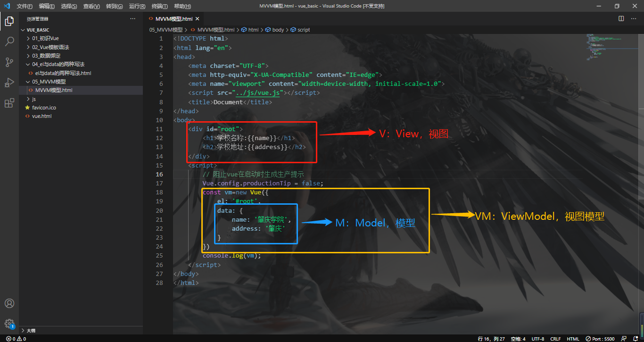The image size is (644, 342).
Task: Open the 查看(V) menu
Action: tap(91, 6)
